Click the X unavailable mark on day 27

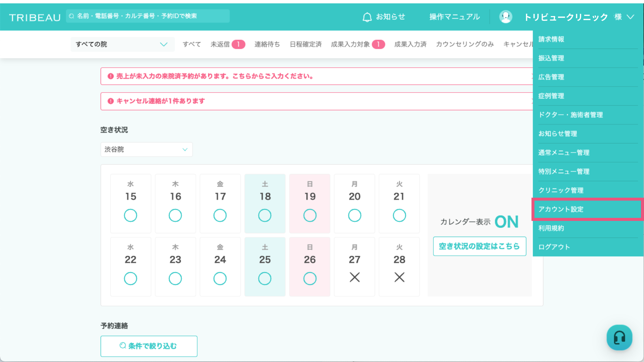point(355,278)
